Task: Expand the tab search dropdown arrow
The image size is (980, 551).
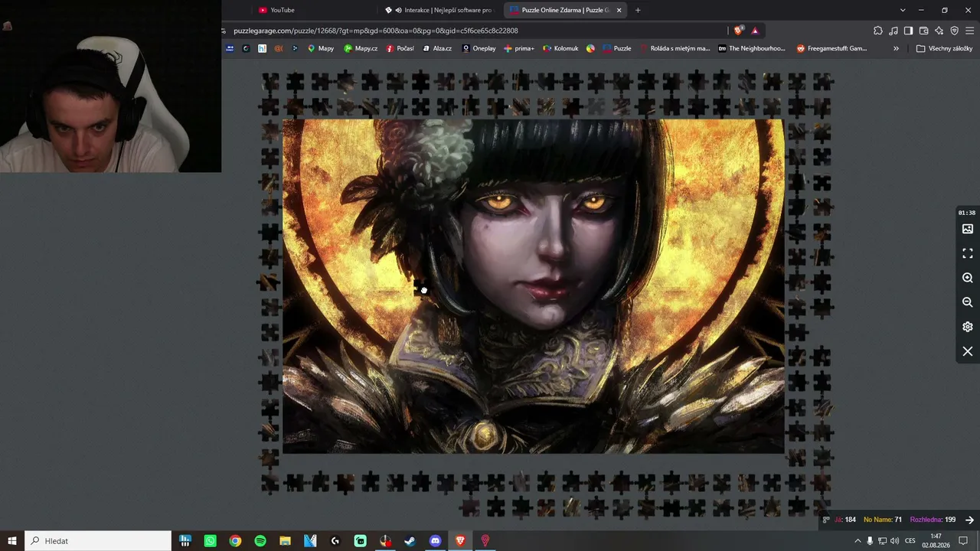Action: click(x=903, y=10)
